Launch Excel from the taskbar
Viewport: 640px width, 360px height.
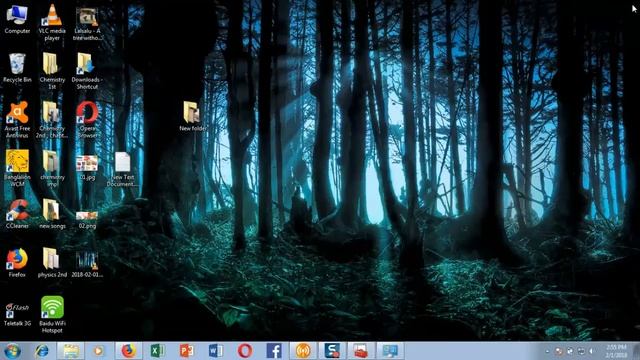click(157, 351)
